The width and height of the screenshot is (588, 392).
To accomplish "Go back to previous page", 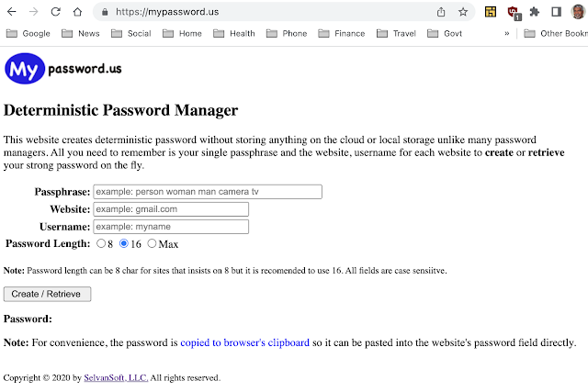I will click(x=12, y=12).
